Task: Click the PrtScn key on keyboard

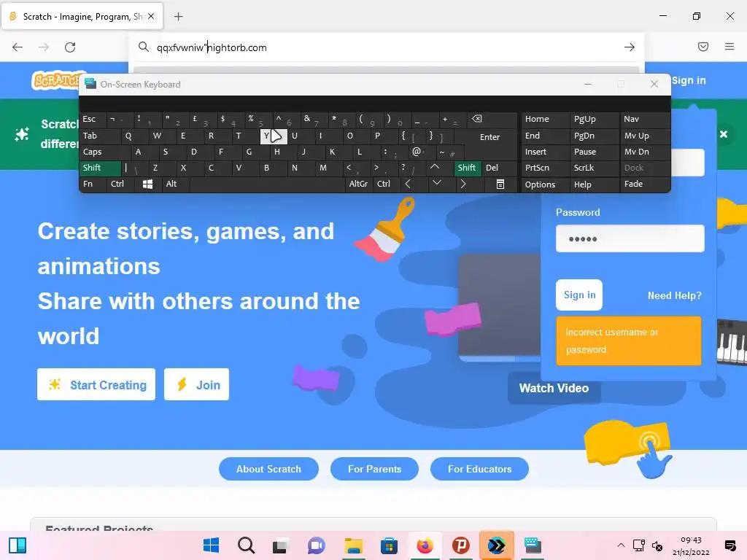Action: point(545,168)
